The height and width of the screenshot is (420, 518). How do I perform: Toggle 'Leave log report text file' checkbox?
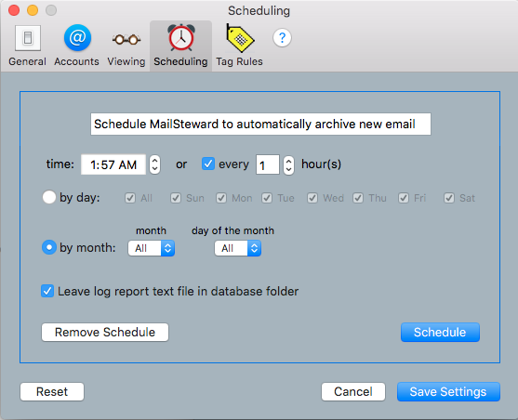(47, 291)
